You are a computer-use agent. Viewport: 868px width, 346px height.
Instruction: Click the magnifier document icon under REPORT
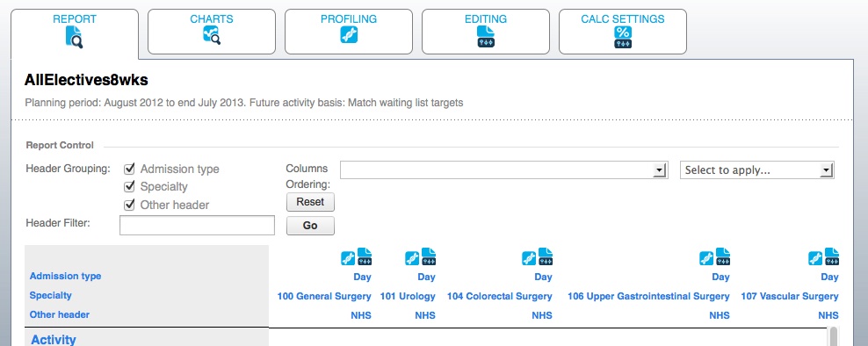(x=74, y=37)
